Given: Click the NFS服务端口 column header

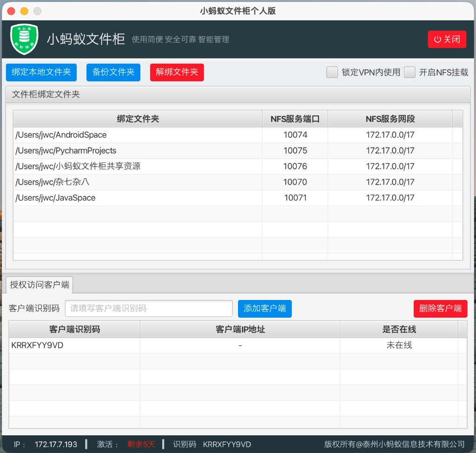Looking at the screenshot, I should click(295, 119).
